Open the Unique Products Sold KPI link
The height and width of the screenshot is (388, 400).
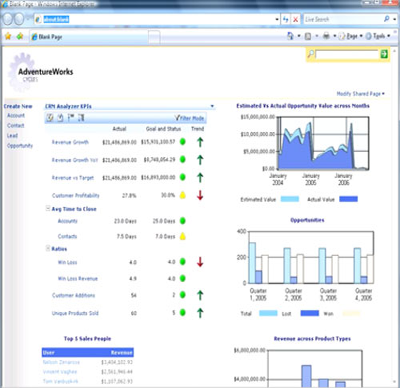point(75,313)
